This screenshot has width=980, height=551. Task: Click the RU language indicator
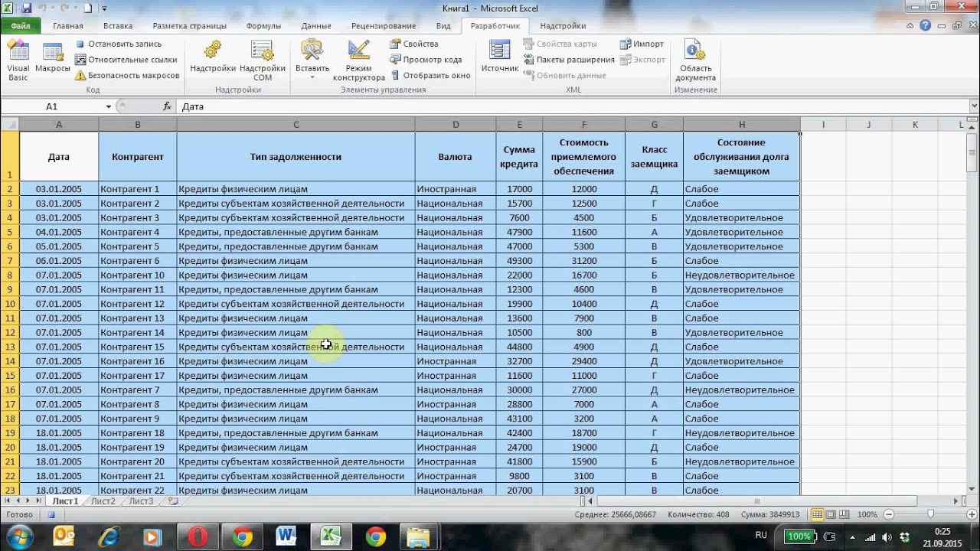pyautogui.click(x=761, y=535)
